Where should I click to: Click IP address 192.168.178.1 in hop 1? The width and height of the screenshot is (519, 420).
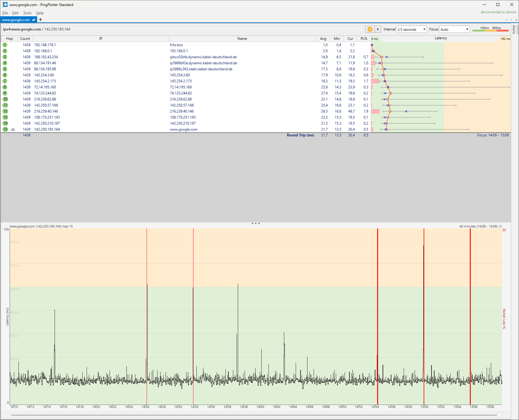pyautogui.click(x=45, y=45)
